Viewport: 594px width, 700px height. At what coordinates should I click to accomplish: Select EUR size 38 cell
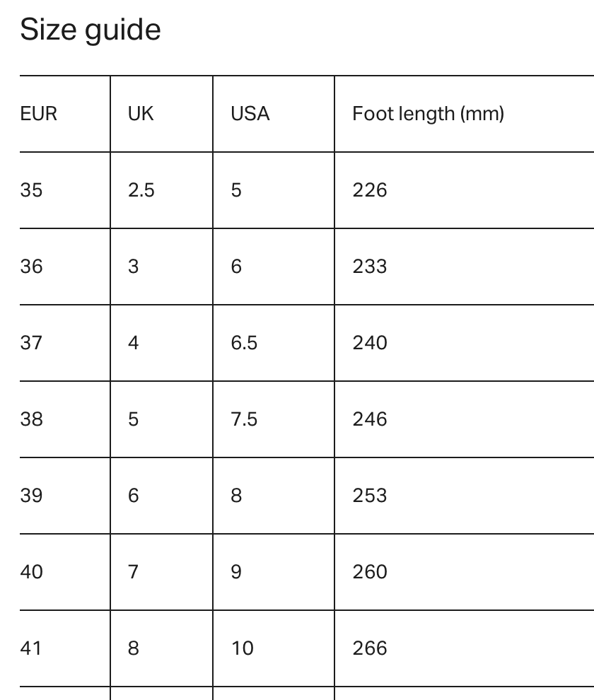31,419
